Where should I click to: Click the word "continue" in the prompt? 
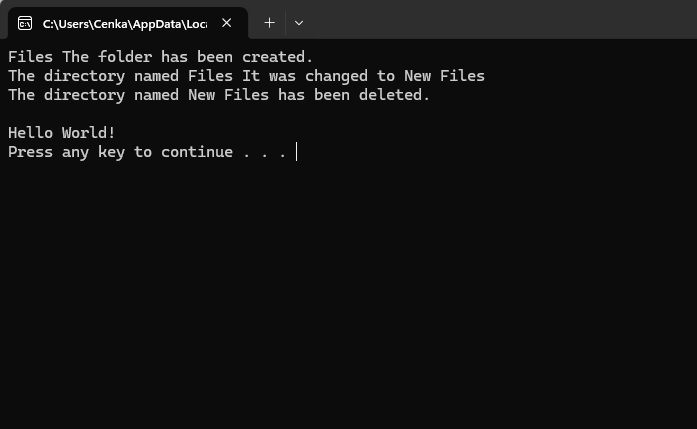coord(197,152)
